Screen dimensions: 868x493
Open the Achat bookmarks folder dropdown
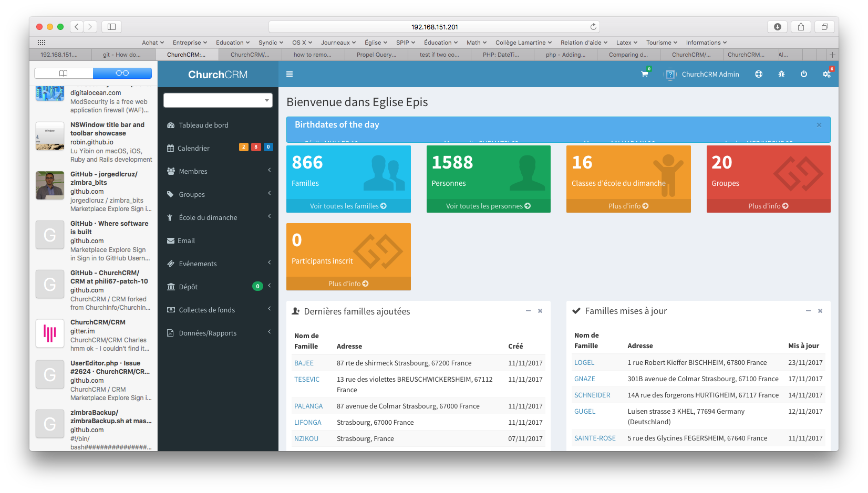(x=153, y=43)
